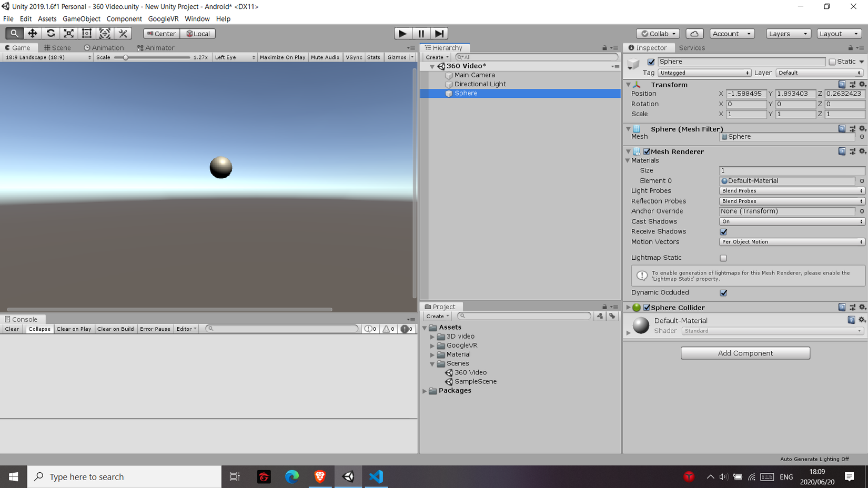
Task: Expand the GoogleVR folder in Assets
Action: (x=432, y=345)
